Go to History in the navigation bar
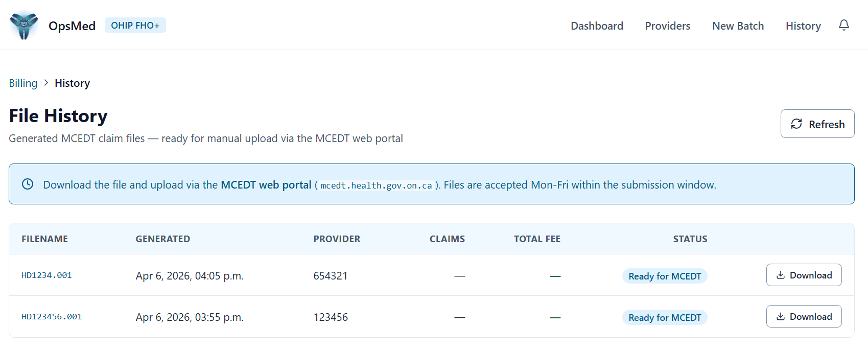The height and width of the screenshot is (350, 868). point(803,26)
